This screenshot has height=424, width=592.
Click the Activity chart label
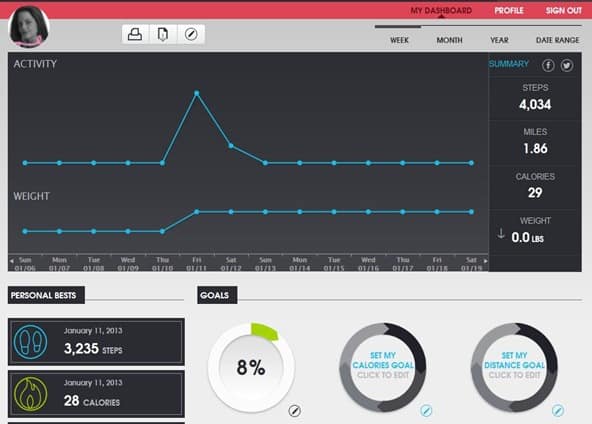point(35,64)
